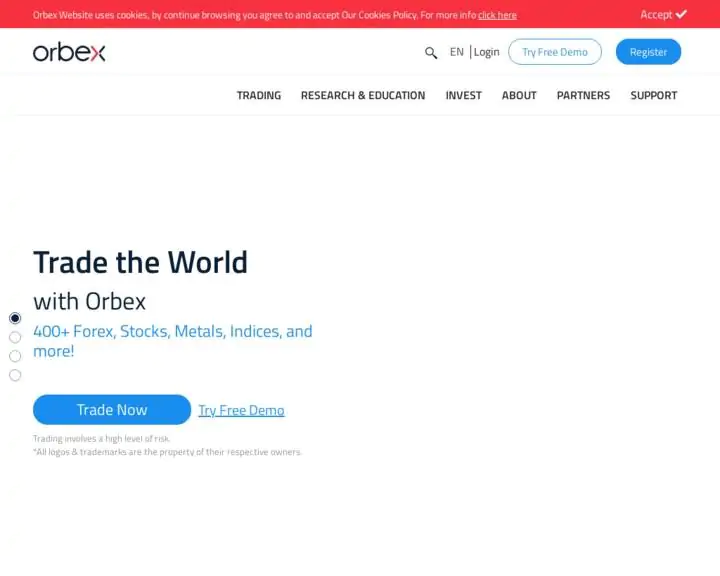Open the Invest menu
This screenshot has height=576, width=720.
coord(463,96)
